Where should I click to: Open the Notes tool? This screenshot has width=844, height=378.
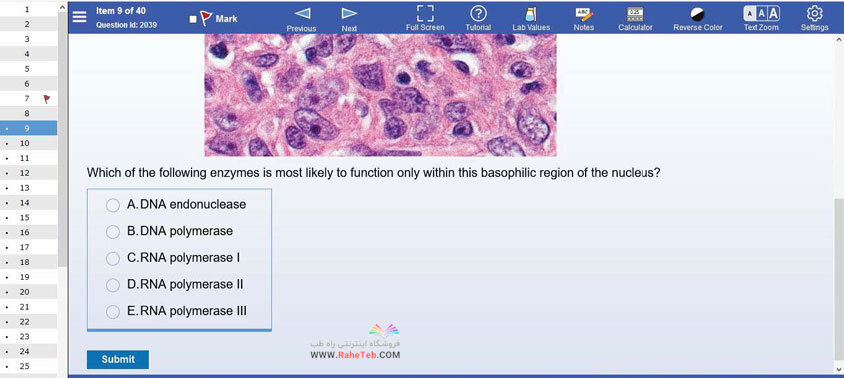(x=583, y=15)
